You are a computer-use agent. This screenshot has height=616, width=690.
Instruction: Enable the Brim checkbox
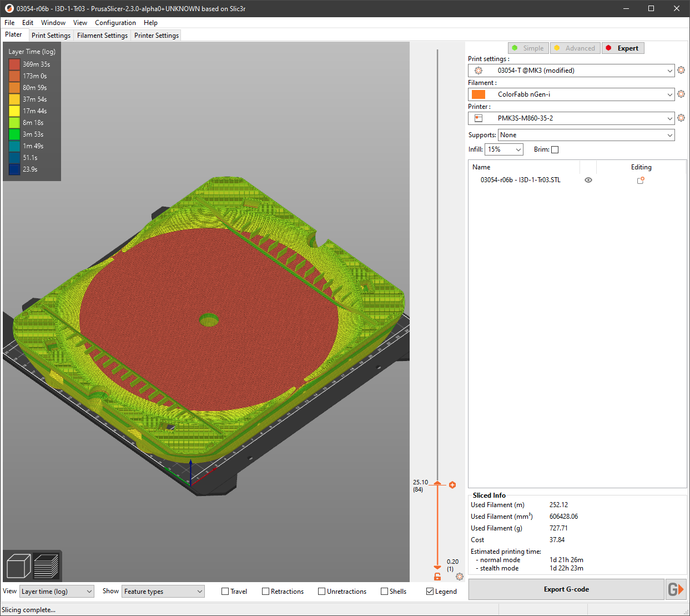555,149
